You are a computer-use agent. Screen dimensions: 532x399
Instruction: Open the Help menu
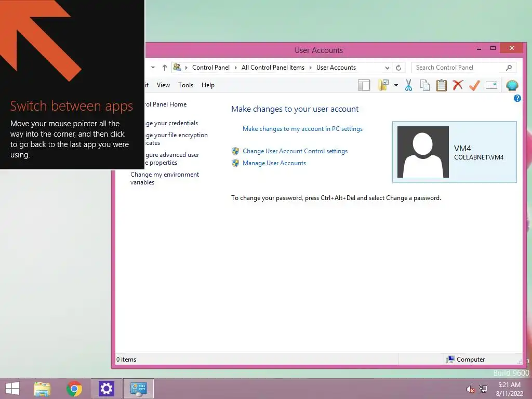(208, 85)
